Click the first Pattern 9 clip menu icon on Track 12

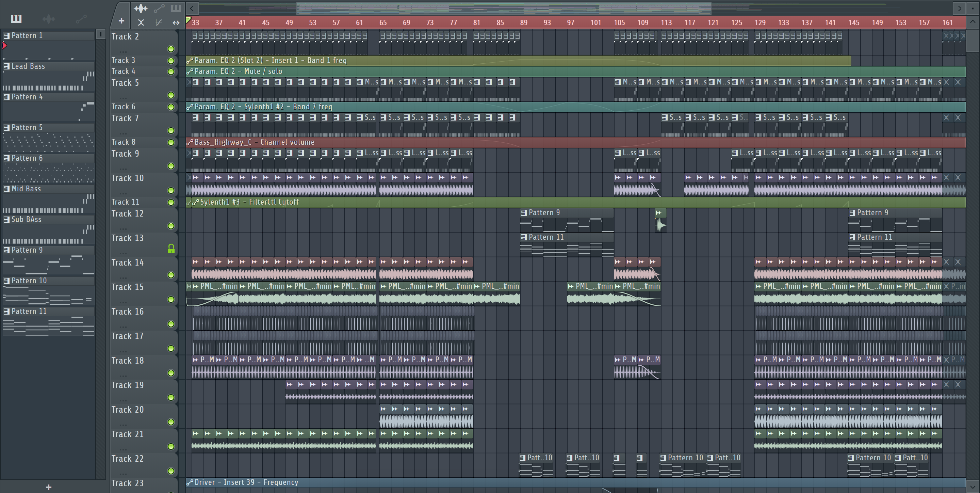524,212
